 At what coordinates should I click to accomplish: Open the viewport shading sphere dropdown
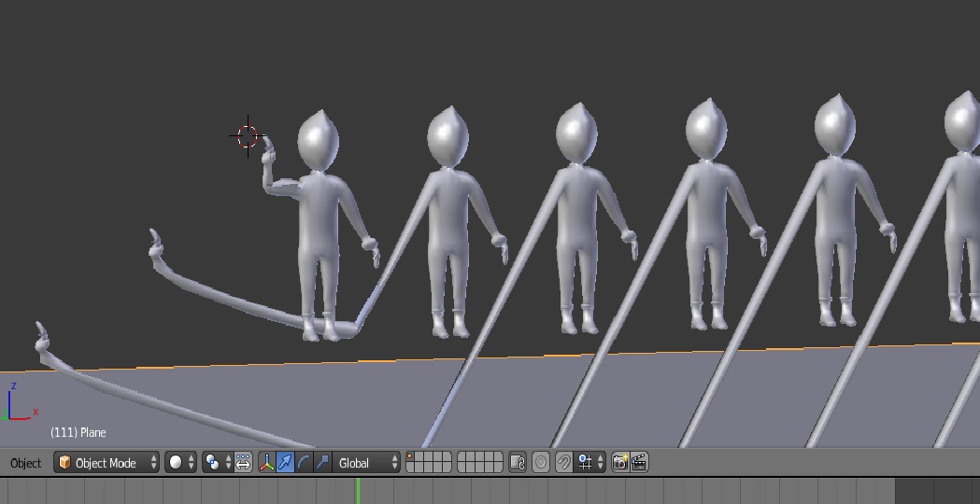(x=180, y=463)
